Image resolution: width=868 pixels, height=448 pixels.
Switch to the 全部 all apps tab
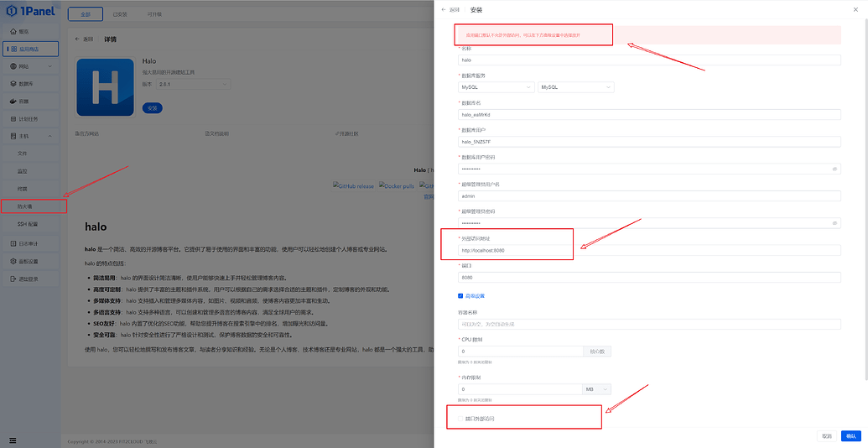[86, 14]
